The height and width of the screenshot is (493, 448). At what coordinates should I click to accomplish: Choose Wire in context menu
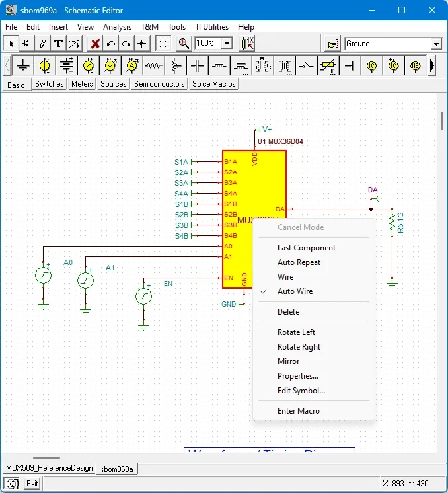[313, 277]
